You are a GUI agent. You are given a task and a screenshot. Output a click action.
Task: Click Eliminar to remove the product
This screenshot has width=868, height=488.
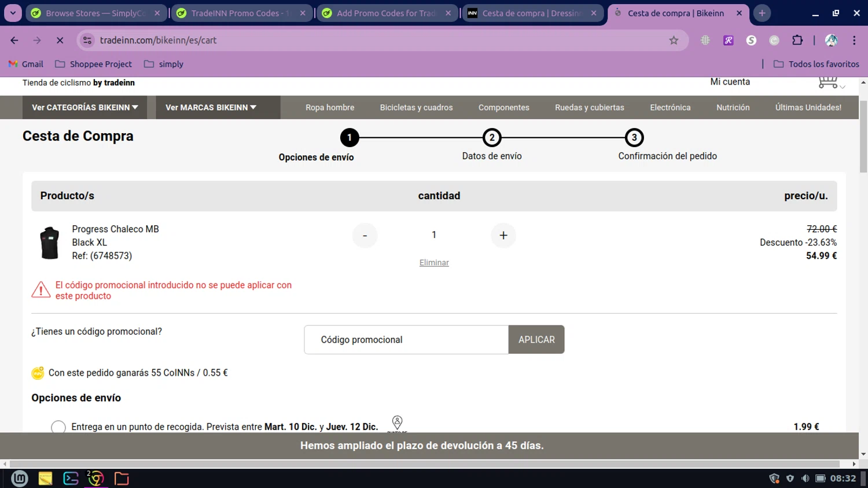point(434,262)
